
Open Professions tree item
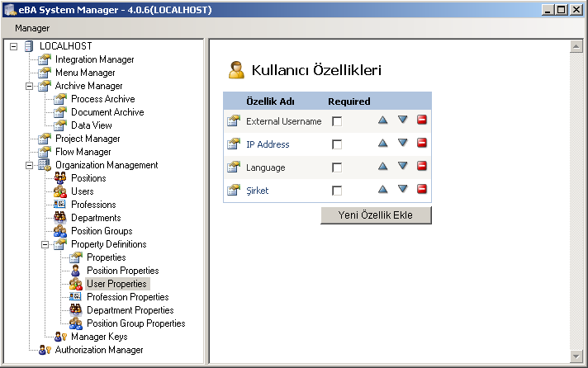[x=93, y=205]
